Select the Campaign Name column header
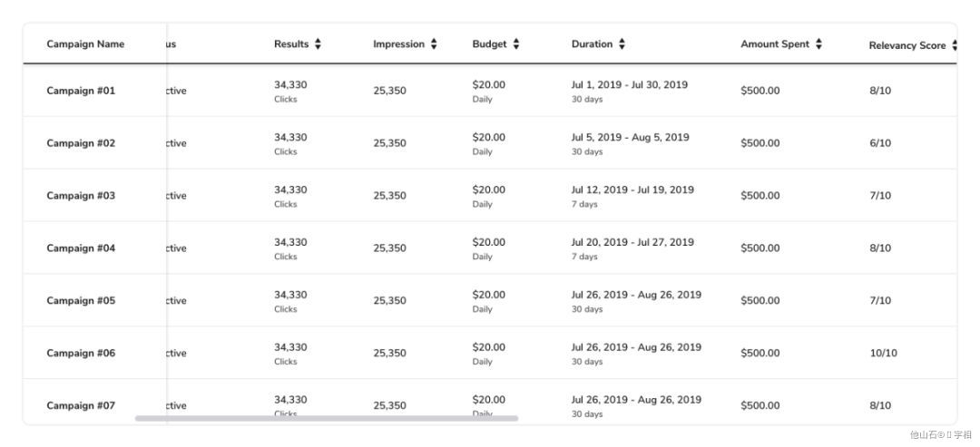The image size is (980, 447). pyautogui.click(x=85, y=44)
